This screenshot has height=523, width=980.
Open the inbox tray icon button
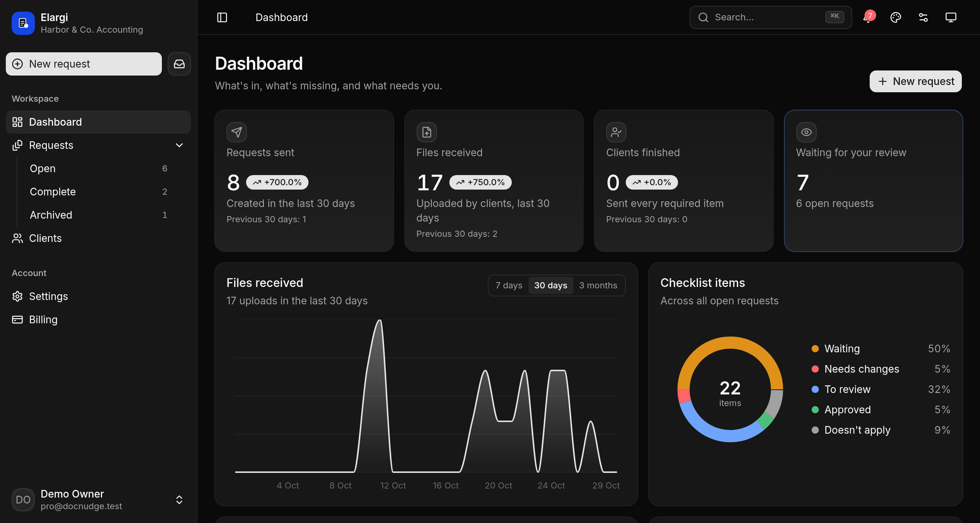pos(179,64)
